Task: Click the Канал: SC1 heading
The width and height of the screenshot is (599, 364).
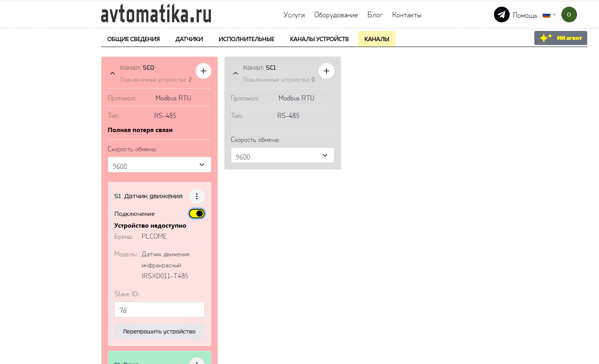Action: coord(260,68)
